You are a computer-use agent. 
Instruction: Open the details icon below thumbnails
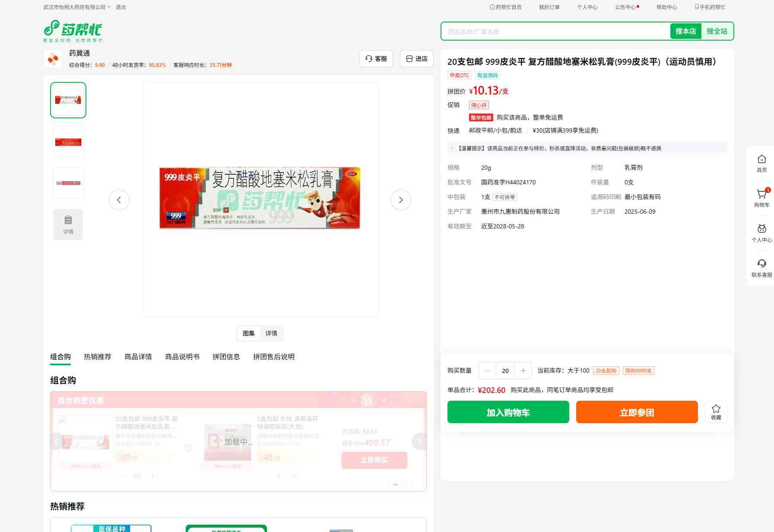[x=68, y=224]
